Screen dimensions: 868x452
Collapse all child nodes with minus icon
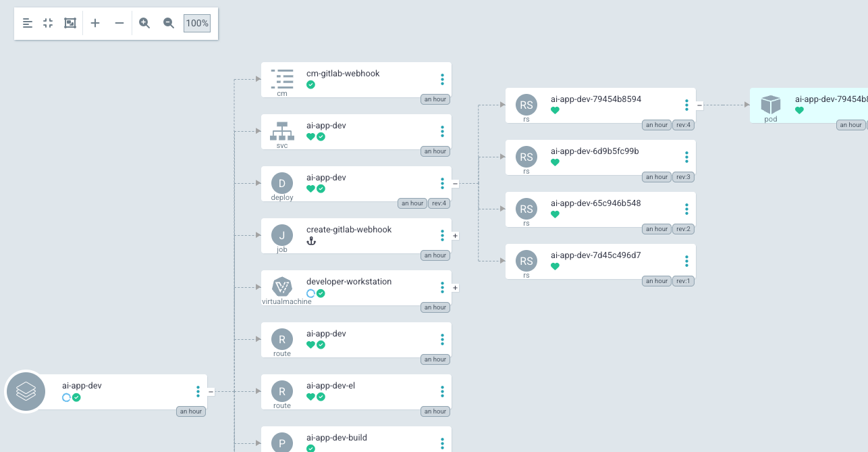pos(119,23)
